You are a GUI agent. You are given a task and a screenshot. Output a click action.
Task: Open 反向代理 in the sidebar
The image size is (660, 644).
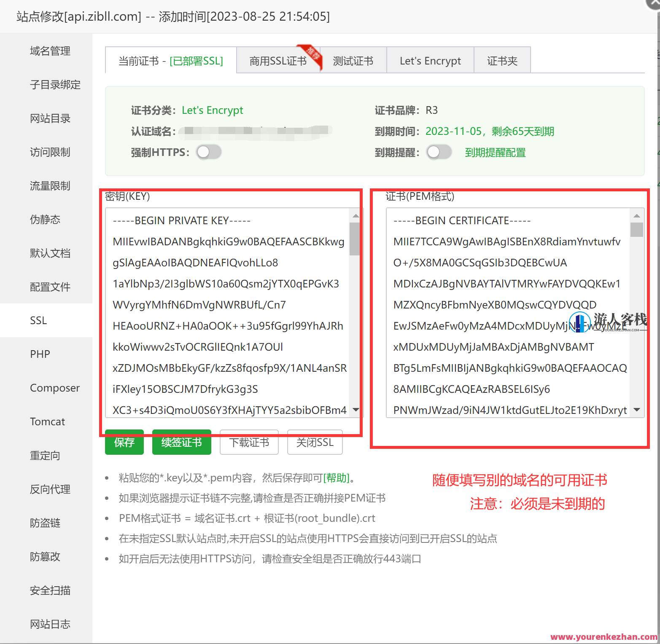click(50, 489)
